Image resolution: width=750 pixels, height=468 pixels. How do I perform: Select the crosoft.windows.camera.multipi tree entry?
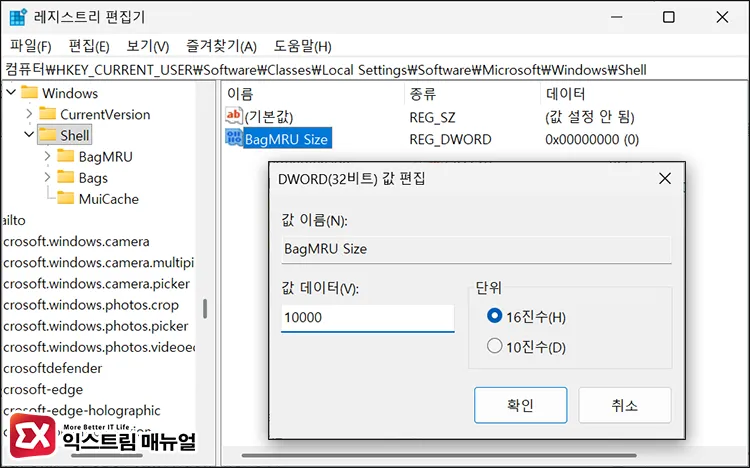pos(98,262)
